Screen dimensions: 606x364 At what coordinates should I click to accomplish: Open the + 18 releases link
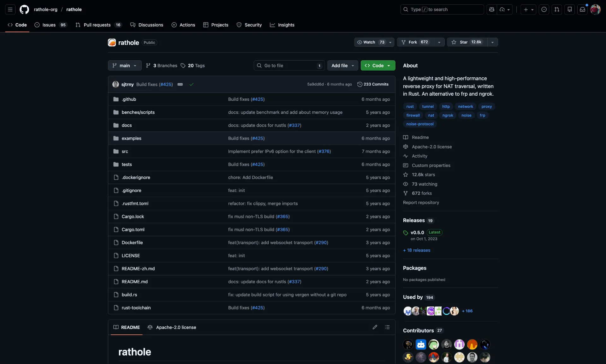416,250
